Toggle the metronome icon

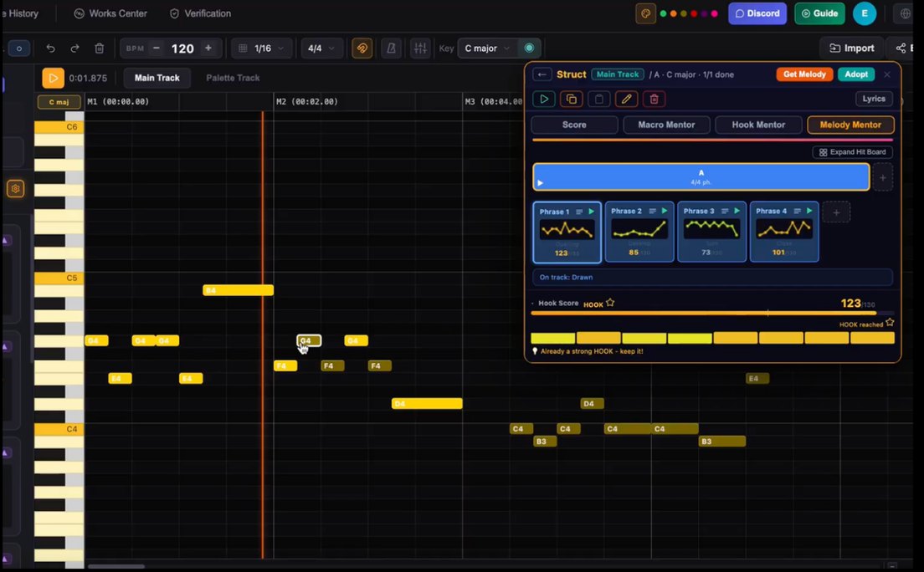(391, 49)
